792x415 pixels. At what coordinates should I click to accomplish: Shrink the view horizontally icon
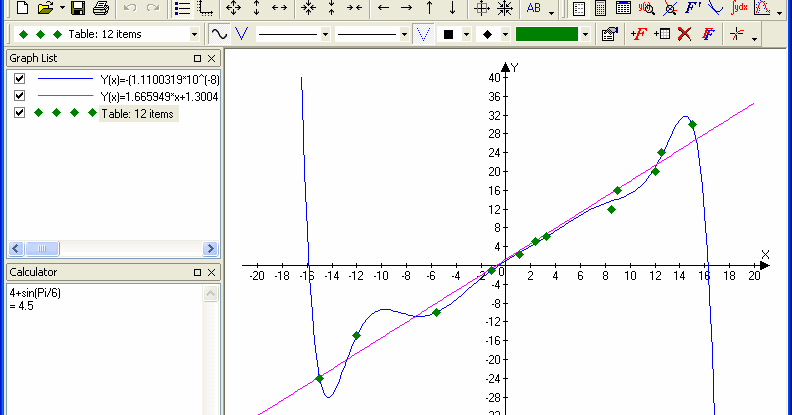coord(355,8)
